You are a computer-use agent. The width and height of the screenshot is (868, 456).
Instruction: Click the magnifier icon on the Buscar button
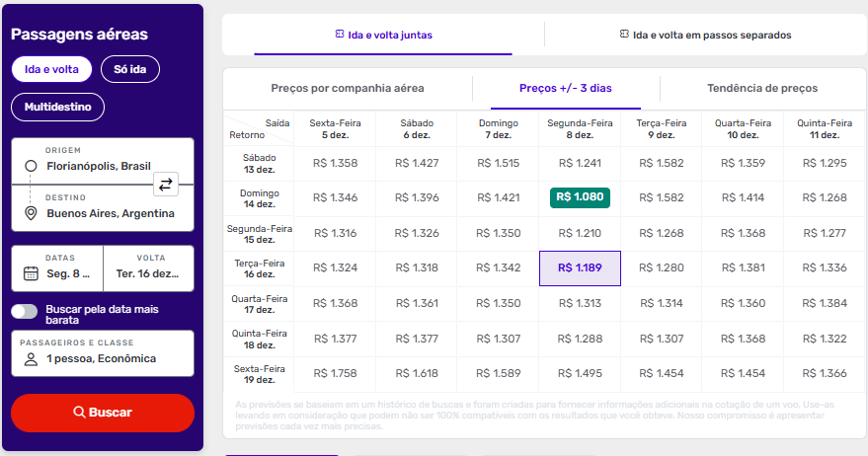(79, 413)
